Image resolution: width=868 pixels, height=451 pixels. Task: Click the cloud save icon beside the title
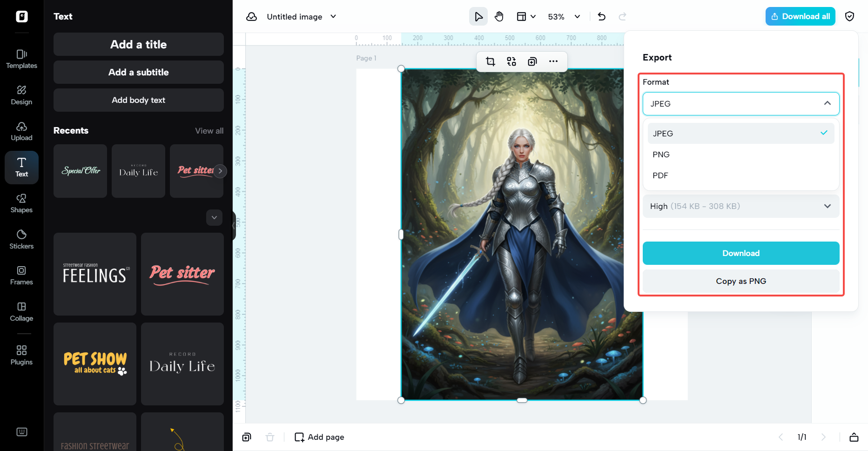[x=251, y=16]
